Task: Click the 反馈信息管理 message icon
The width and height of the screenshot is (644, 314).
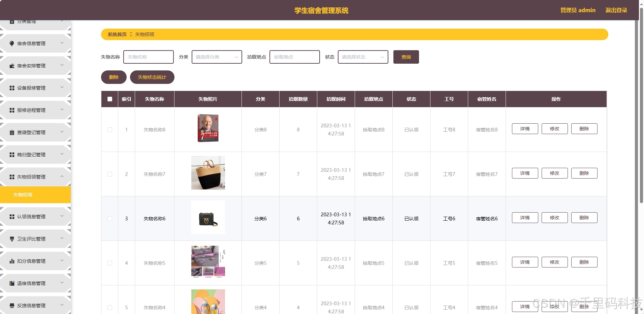Action: (12, 306)
